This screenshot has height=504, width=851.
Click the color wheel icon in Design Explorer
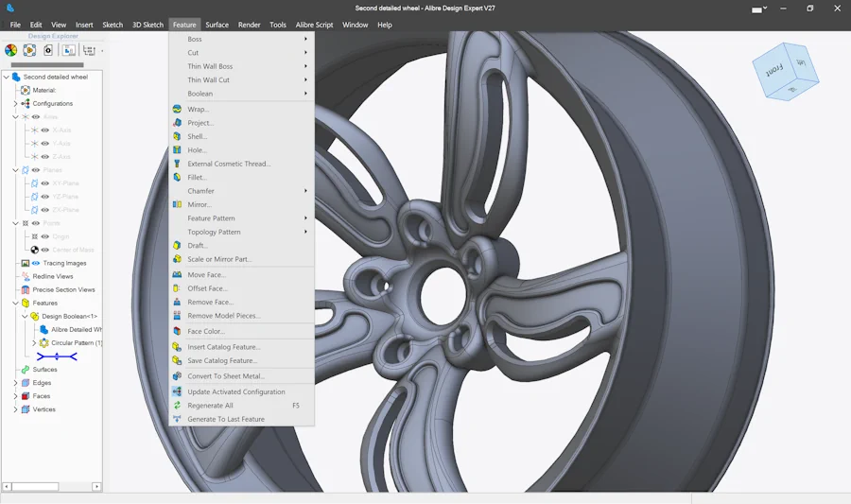(10, 50)
